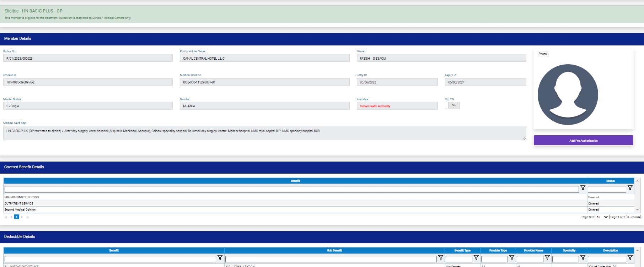
Task: Open the Page Size dropdown
Action: (602, 217)
